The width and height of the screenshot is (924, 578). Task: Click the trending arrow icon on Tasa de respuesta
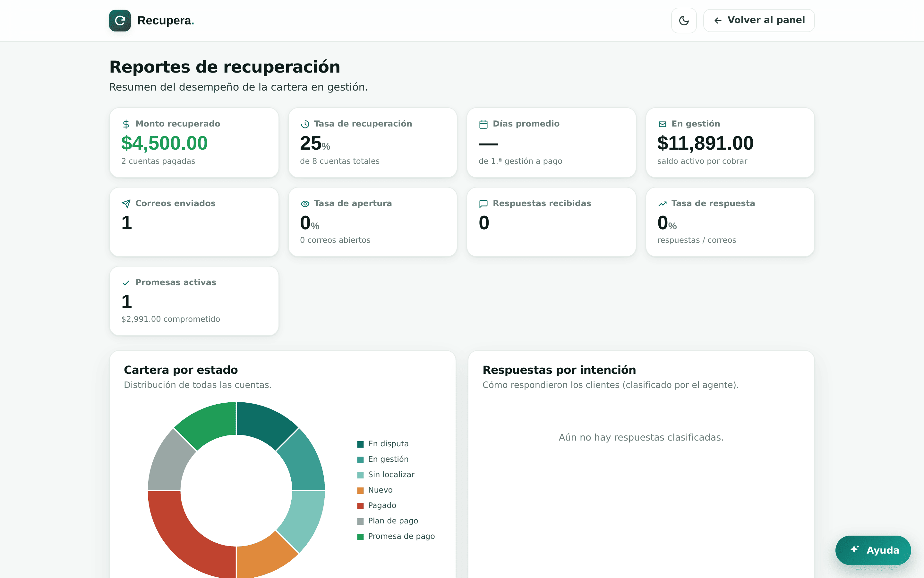pos(663,204)
